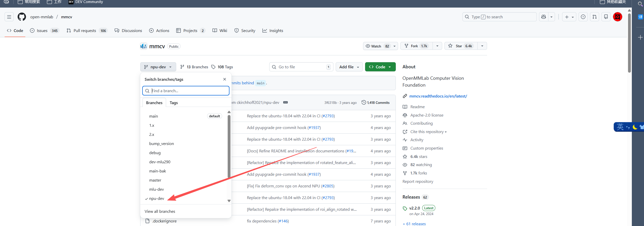Open the GitHub global navigation hamburger menu
The width and height of the screenshot is (644, 226).
pyautogui.click(x=9, y=17)
